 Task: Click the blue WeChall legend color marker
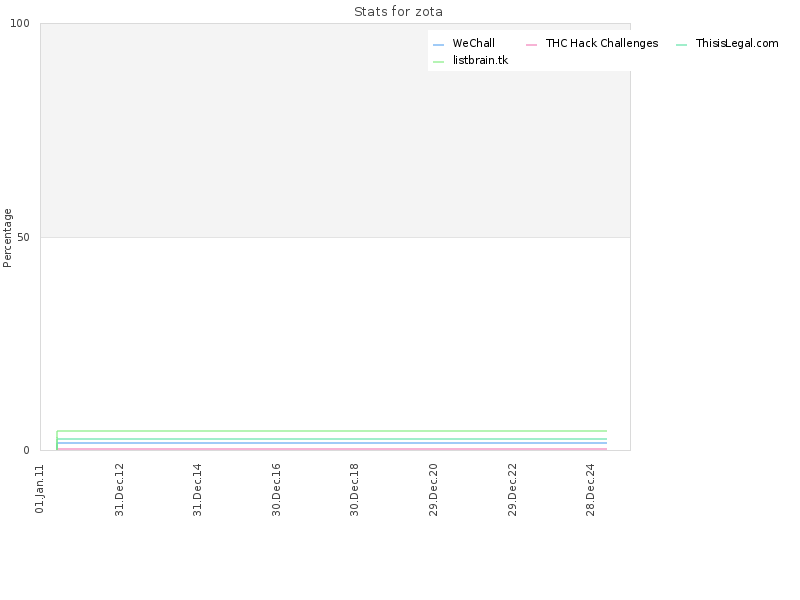pos(438,45)
